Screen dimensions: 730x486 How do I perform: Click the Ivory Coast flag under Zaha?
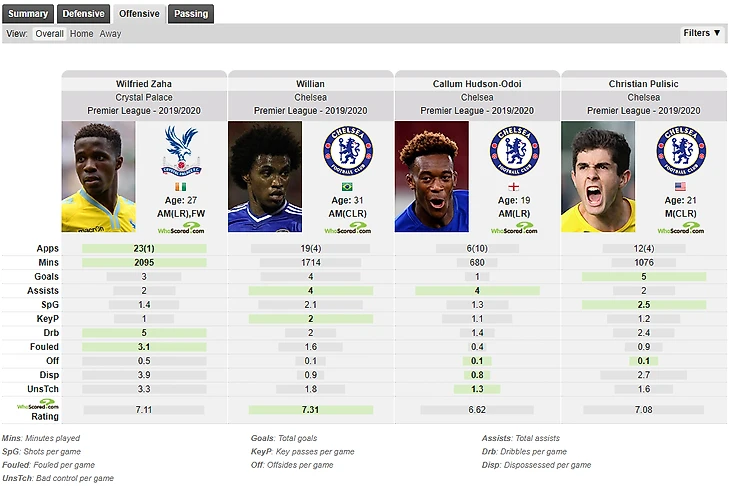[181, 187]
